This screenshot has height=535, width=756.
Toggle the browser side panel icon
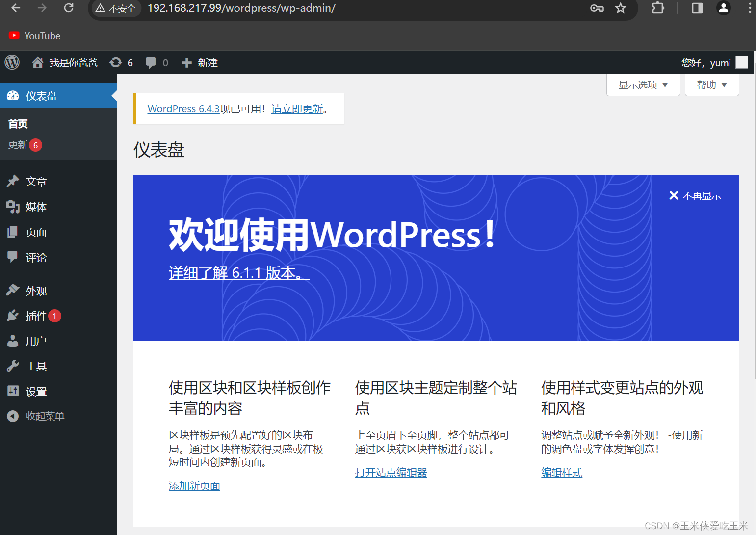coord(697,8)
